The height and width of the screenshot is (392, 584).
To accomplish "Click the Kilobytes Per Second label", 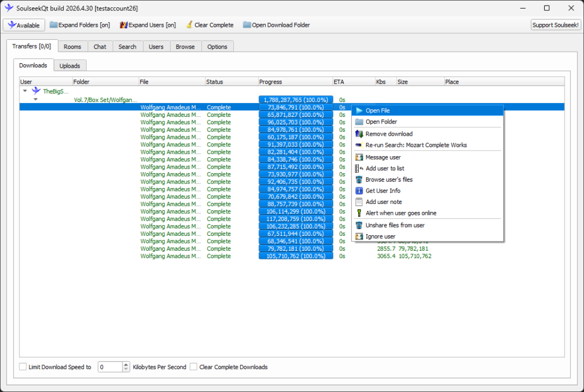I will [160, 367].
